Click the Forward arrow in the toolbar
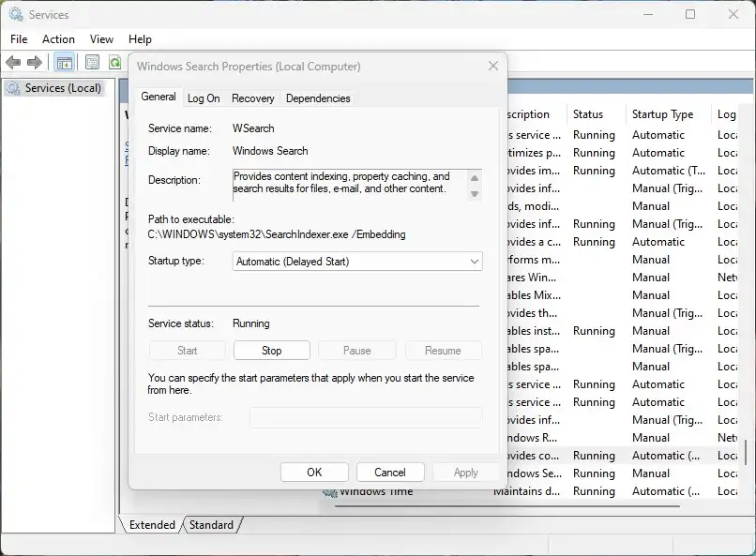The width and height of the screenshot is (756, 556). tap(35, 63)
